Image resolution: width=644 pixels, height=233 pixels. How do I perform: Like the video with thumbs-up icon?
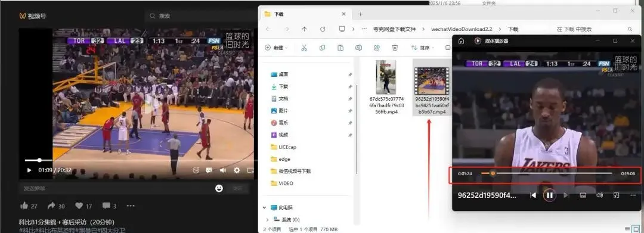24,206
